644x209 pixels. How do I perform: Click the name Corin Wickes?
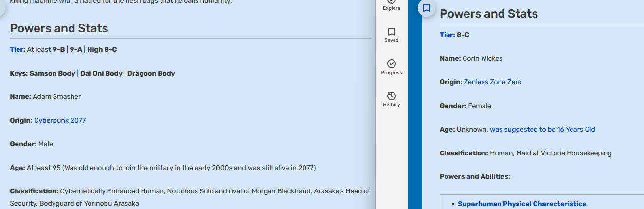[483, 58]
